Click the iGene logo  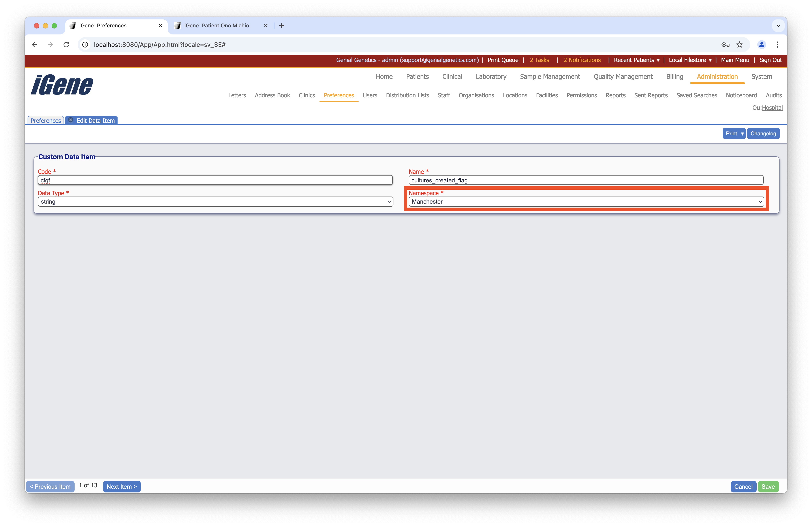(61, 85)
